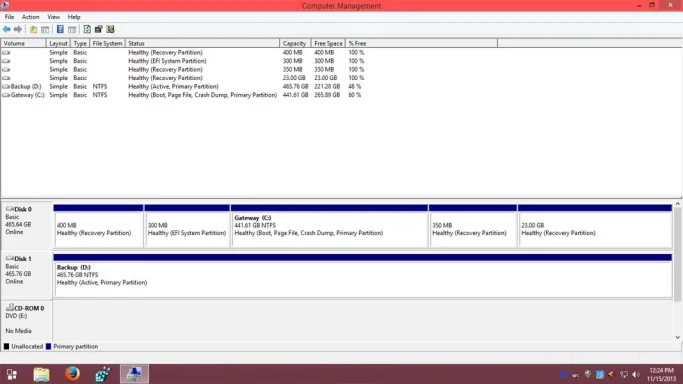Click the Disk 0 drive icon

tap(10, 209)
